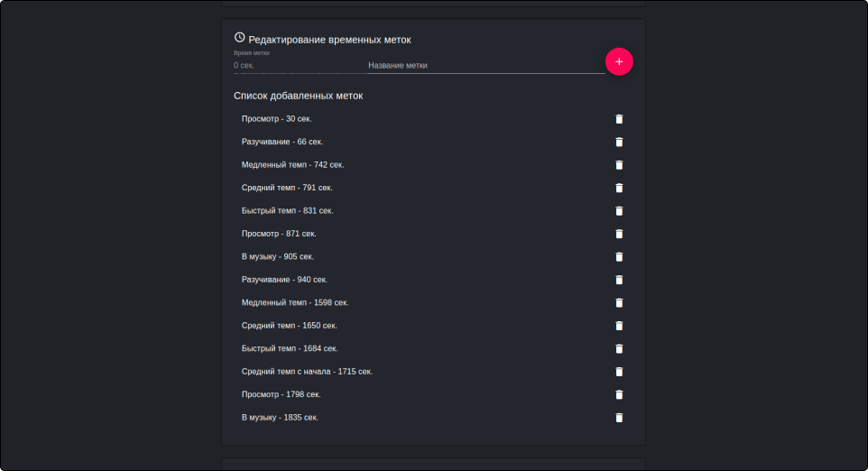Screen dimensions: 868x471
Task: Click the 'Список добавленных меток' heading
Action: (x=299, y=95)
